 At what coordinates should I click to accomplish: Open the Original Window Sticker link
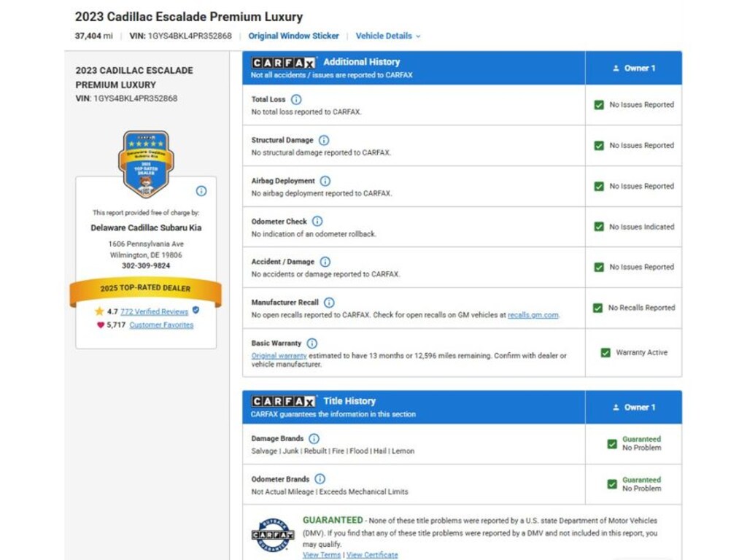click(x=293, y=36)
